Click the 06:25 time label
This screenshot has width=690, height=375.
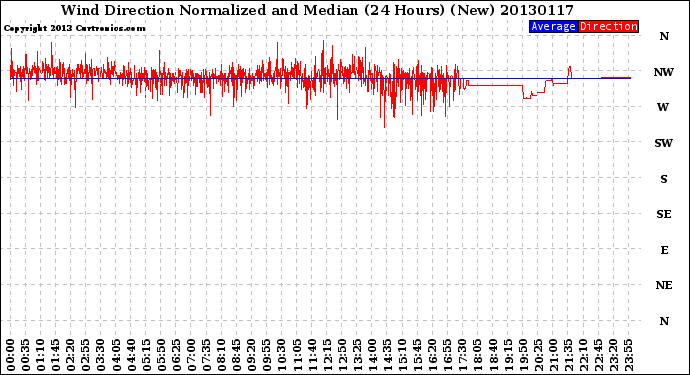176,355
